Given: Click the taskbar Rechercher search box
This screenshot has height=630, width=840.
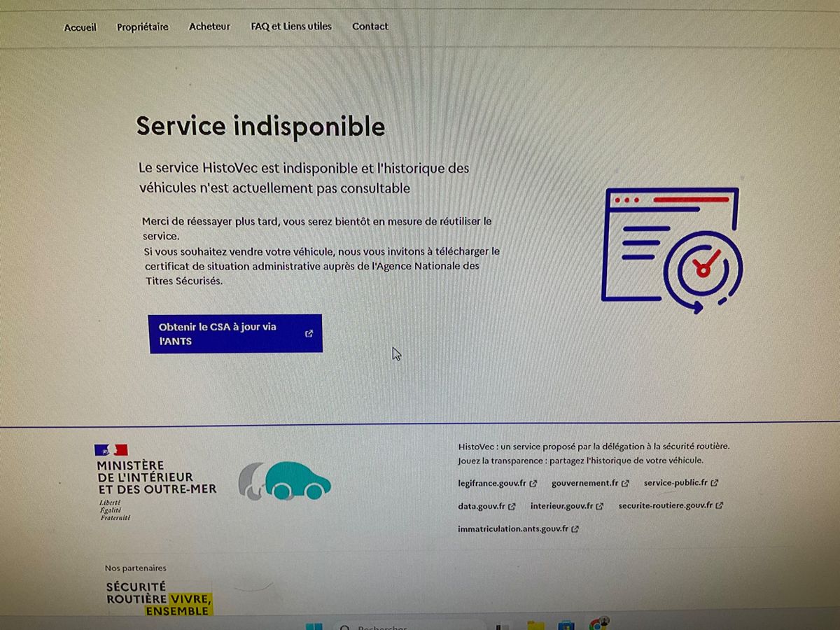Looking at the screenshot, I should (x=409, y=625).
